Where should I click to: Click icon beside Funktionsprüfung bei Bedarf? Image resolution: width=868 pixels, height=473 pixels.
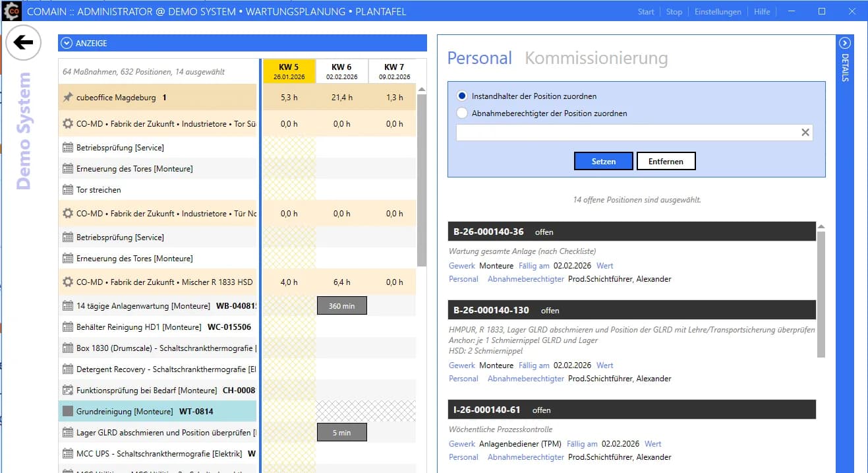pyautogui.click(x=67, y=391)
